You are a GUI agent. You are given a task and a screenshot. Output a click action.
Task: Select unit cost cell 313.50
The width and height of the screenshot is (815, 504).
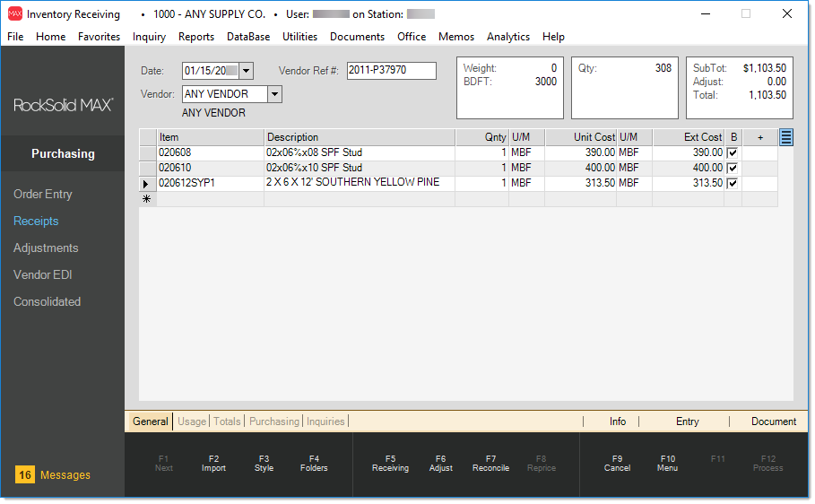click(581, 183)
